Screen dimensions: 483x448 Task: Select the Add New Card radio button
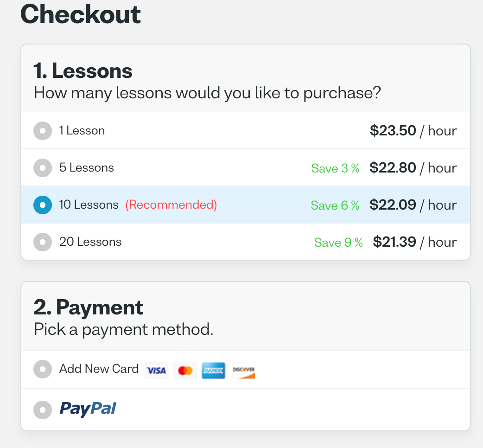(x=43, y=369)
